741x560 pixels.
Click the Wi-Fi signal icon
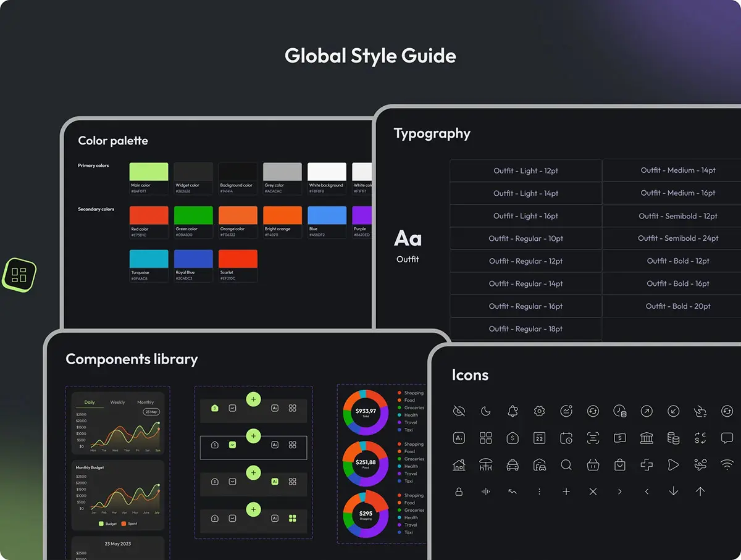pos(727,465)
